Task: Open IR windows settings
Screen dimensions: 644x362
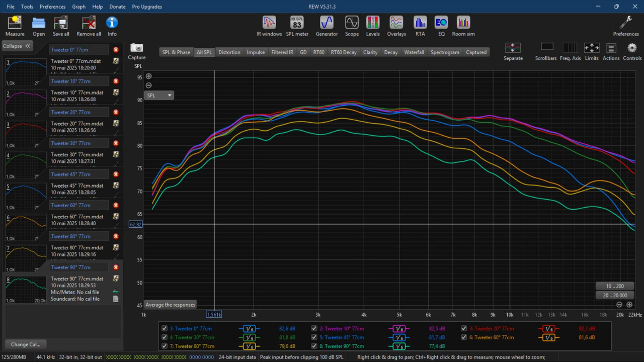Action: click(269, 26)
